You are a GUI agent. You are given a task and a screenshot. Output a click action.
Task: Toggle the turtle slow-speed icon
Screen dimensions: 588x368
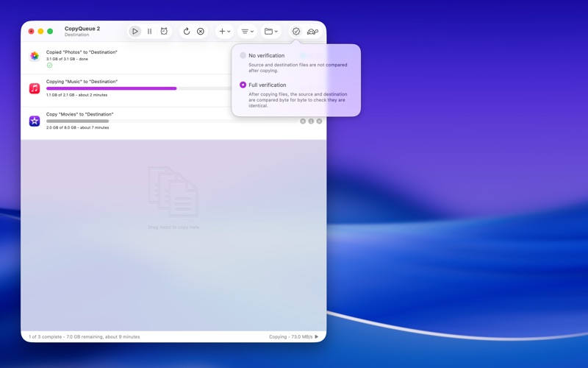[x=312, y=32]
